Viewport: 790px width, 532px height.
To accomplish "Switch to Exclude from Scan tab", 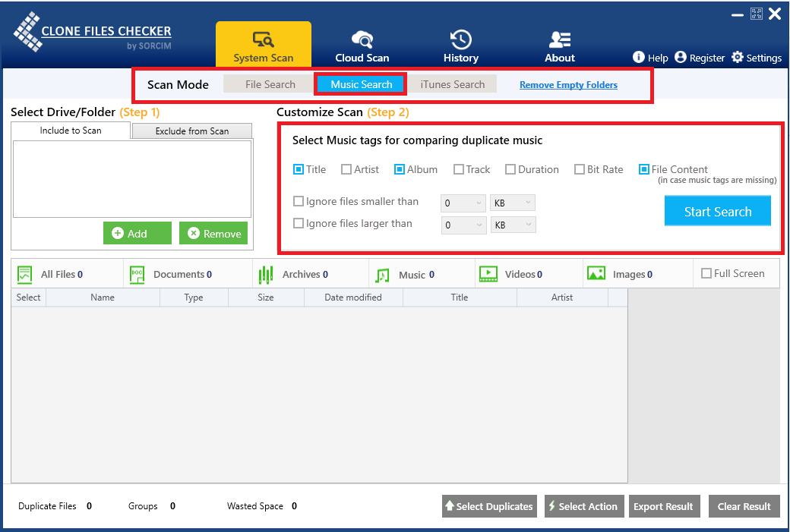I will point(192,131).
